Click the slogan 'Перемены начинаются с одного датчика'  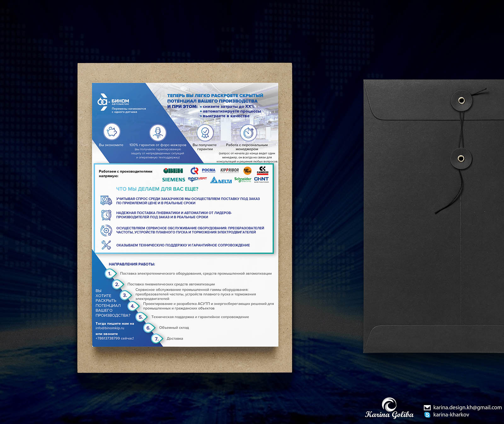click(129, 110)
